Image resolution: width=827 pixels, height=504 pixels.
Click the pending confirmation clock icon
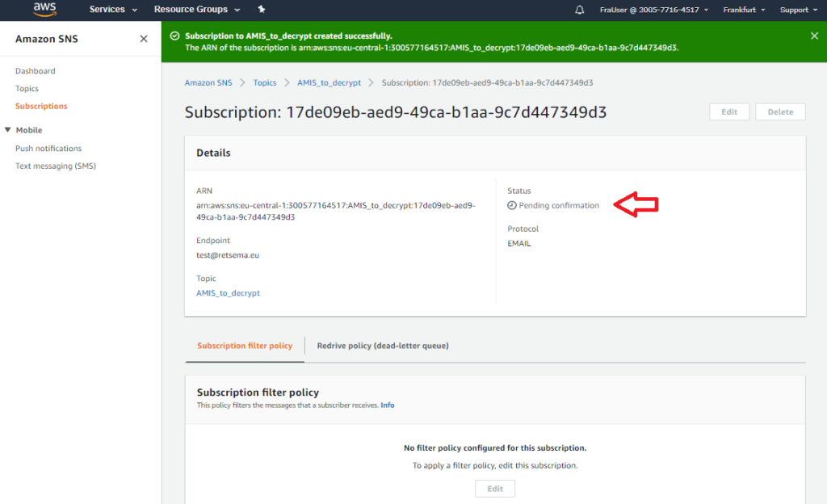pyautogui.click(x=512, y=205)
